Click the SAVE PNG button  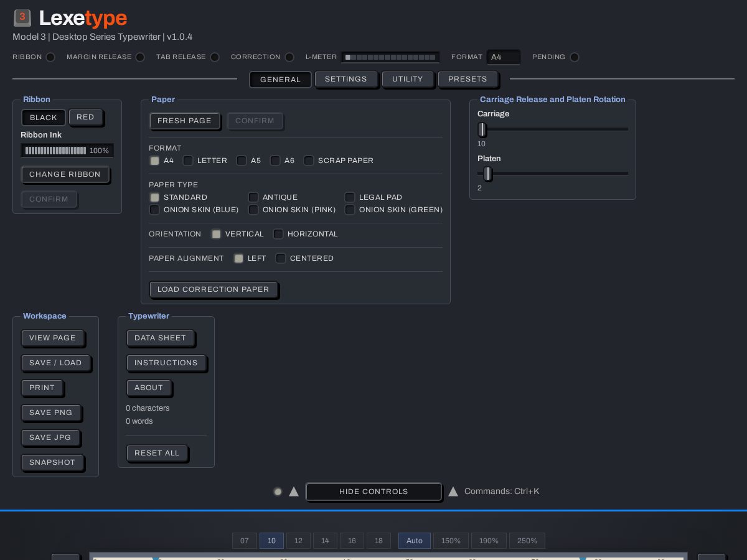click(51, 413)
